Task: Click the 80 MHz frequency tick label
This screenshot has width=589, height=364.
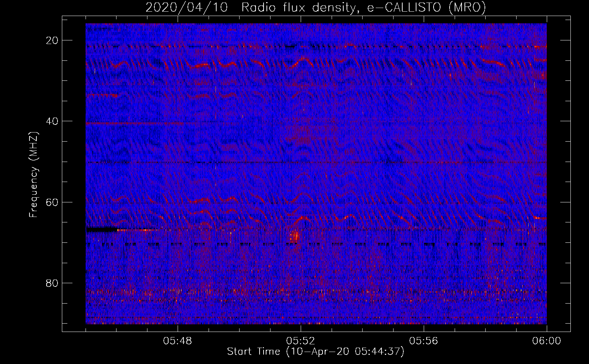Action: point(52,283)
